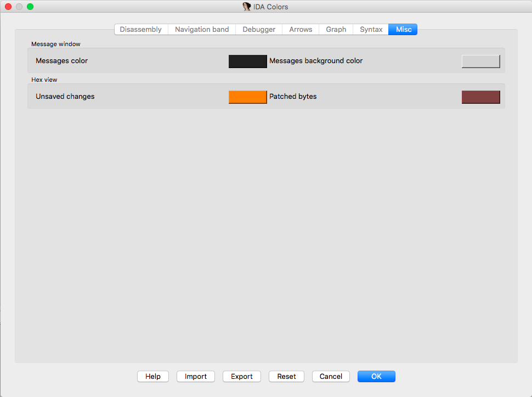The height and width of the screenshot is (397, 532).
Task: Click the 'Patched bytes' label
Action: point(293,97)
